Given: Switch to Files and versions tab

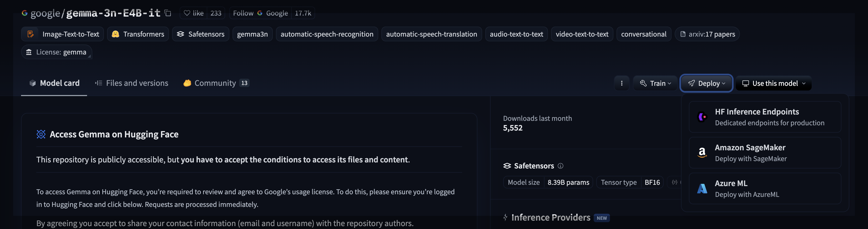Looking at the screenshot, I should (132, 83).
